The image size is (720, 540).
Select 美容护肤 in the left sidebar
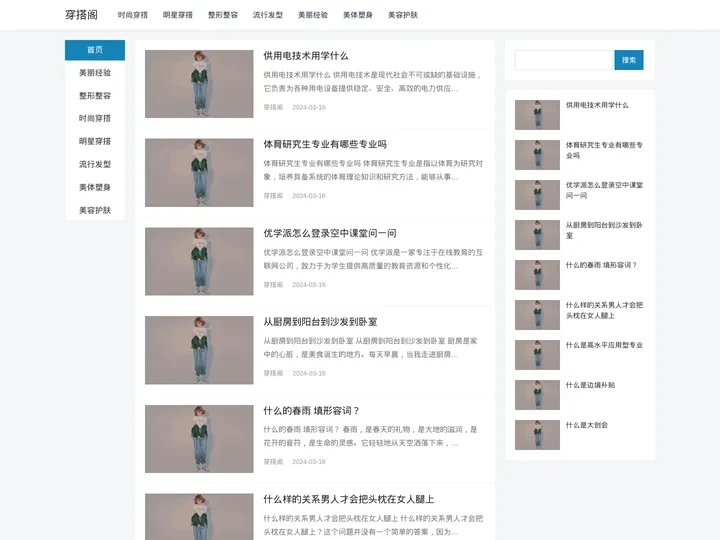pos(95,210)
